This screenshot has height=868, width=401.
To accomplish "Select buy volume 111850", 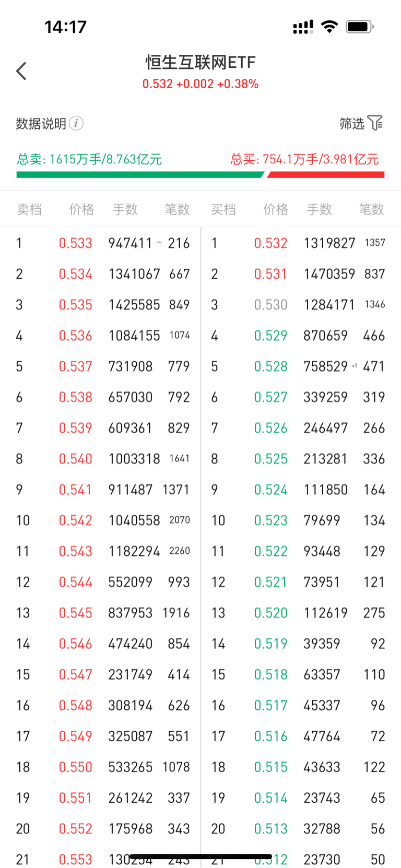I will point(326,490).
